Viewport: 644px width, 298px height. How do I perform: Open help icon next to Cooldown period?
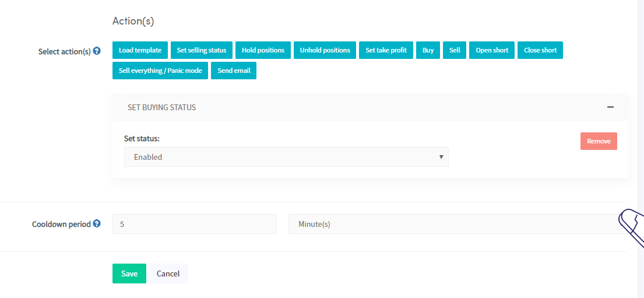(97, 223)
